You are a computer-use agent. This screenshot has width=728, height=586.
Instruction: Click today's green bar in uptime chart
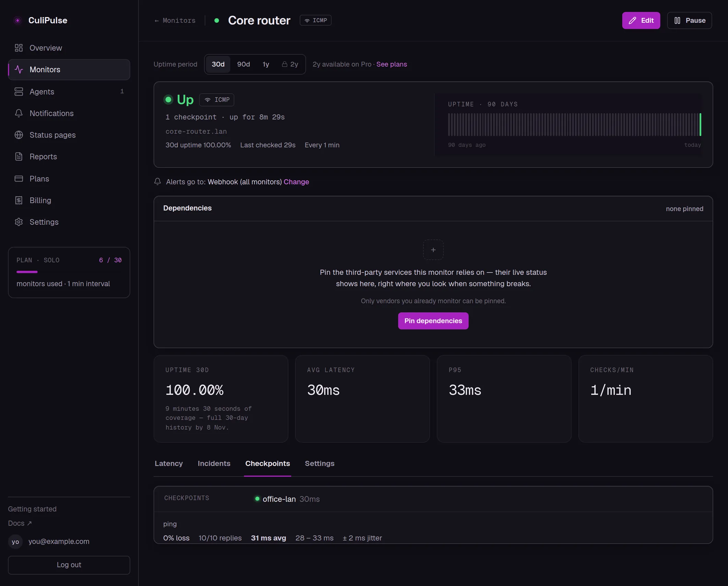coord(700,124)
